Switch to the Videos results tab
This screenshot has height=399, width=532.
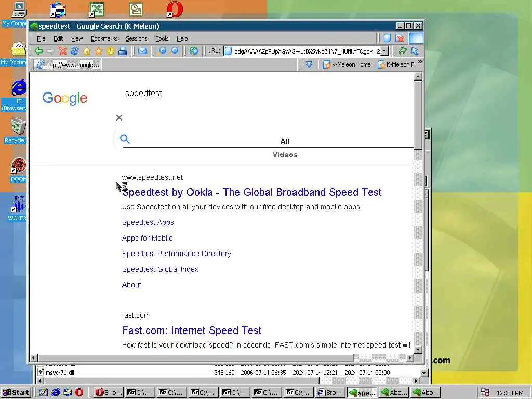(285, 155)
